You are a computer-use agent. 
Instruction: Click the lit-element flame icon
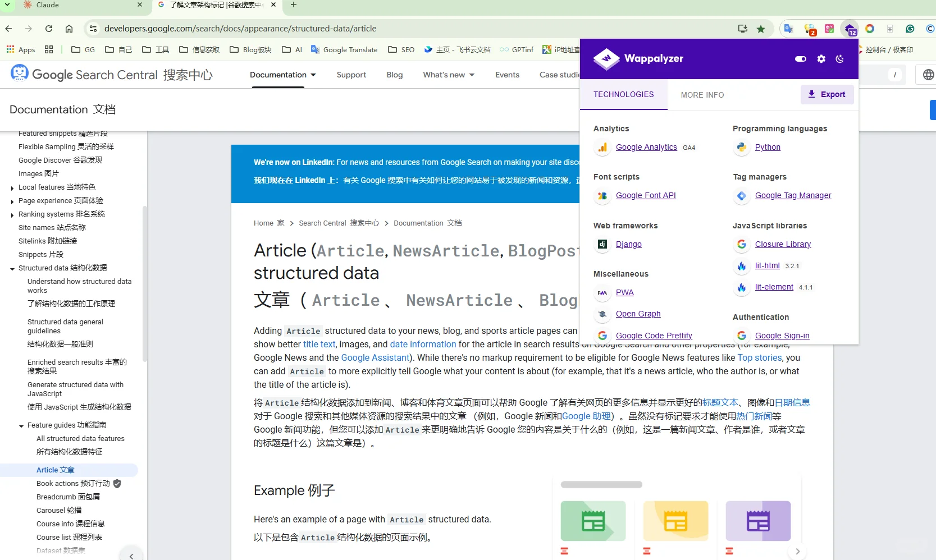742,287
